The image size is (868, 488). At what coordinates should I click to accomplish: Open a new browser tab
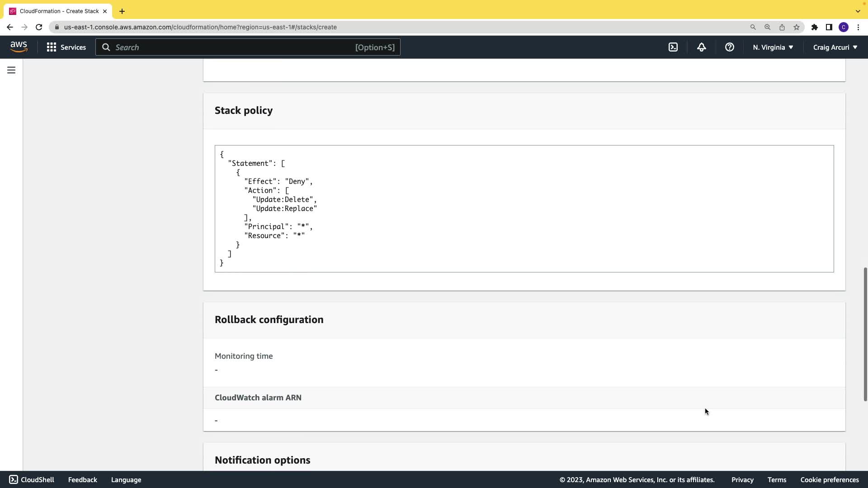[122, 11]
